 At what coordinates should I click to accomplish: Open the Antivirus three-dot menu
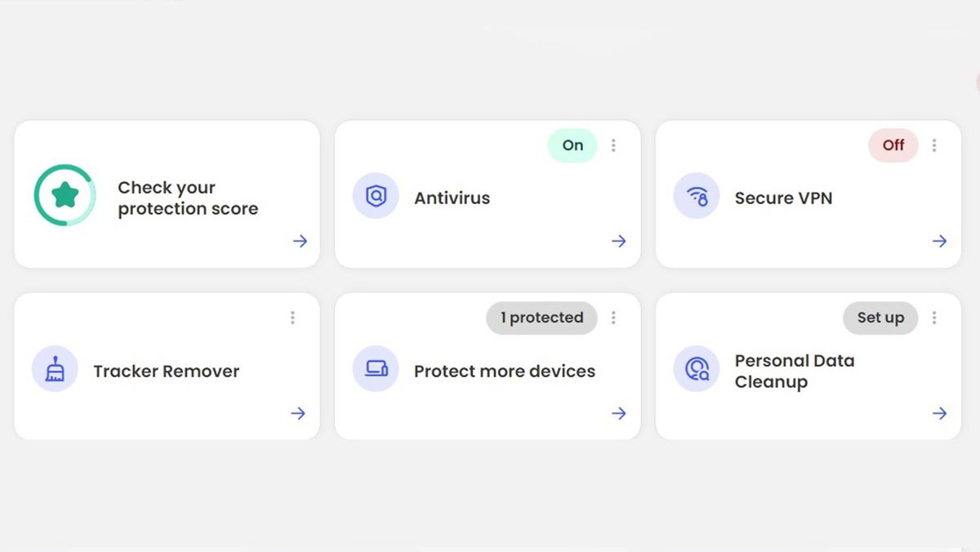(x=612, y=145)
